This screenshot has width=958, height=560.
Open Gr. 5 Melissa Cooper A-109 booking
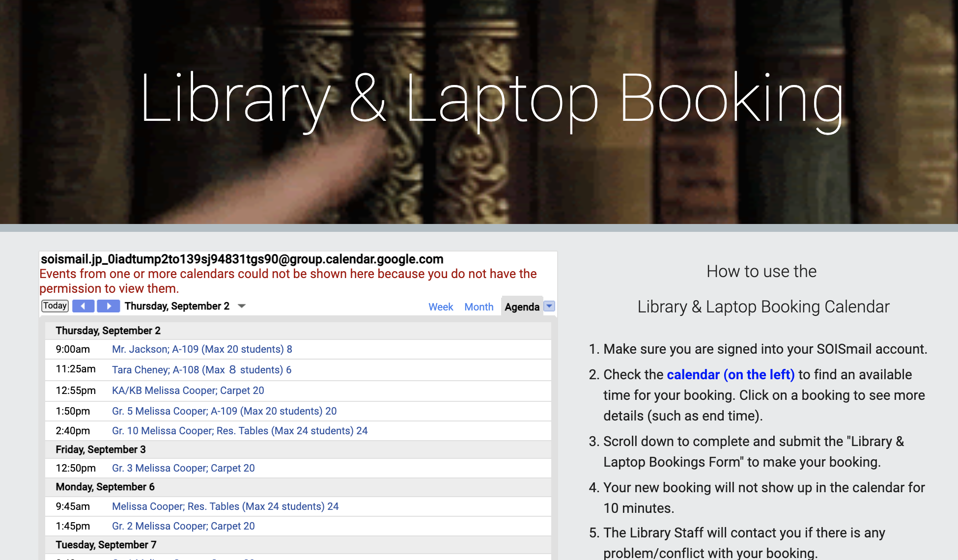coord(224,411)
